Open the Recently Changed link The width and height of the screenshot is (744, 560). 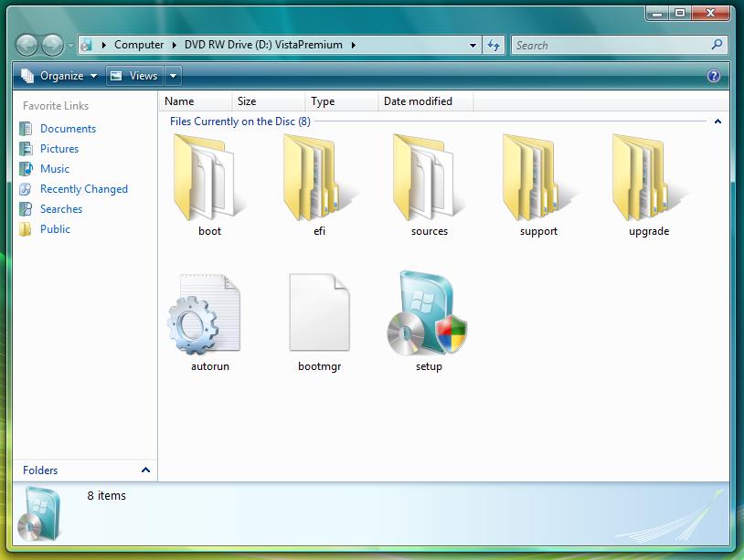coord(84,189)
